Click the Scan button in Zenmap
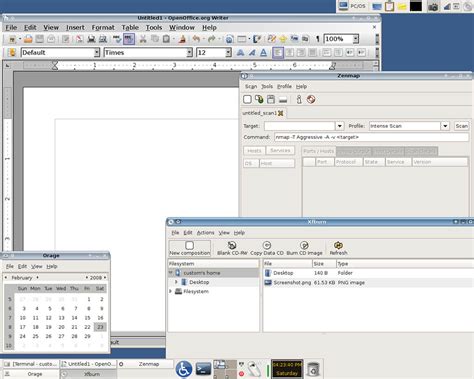 tap(462, 126)
